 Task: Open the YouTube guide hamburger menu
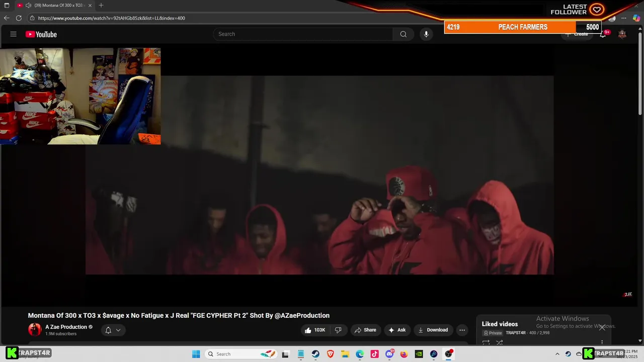(x=14, y=34)
